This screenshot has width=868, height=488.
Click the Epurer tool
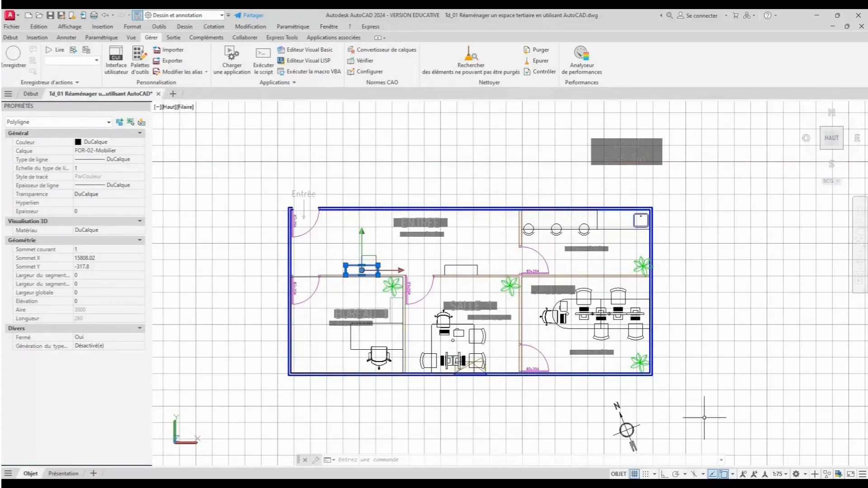coord(536,61)
